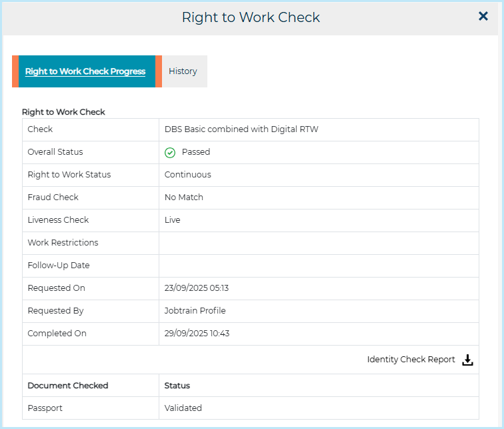The width and height of the screenshot is (504, 429).
Task: Click the dialog title 'Right to Work Check'
Action: click(x=251, y=17)
